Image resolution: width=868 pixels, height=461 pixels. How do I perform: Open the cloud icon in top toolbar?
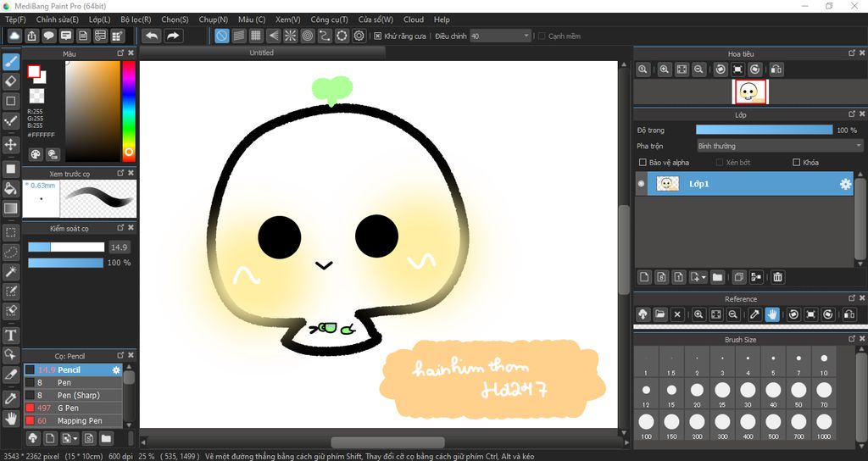[x=14, y=36]
